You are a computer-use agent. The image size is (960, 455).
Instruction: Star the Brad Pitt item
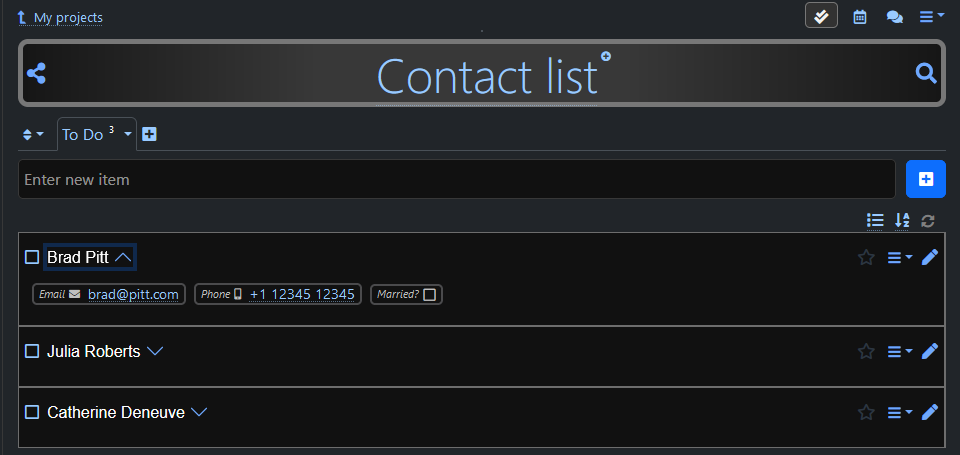tap(866, 257)
